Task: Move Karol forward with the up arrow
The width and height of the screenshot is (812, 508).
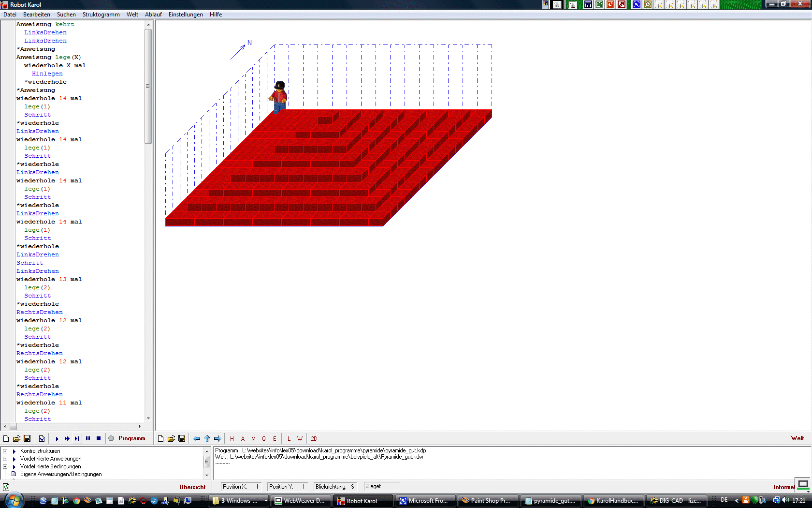Action: tap(207, 439)
